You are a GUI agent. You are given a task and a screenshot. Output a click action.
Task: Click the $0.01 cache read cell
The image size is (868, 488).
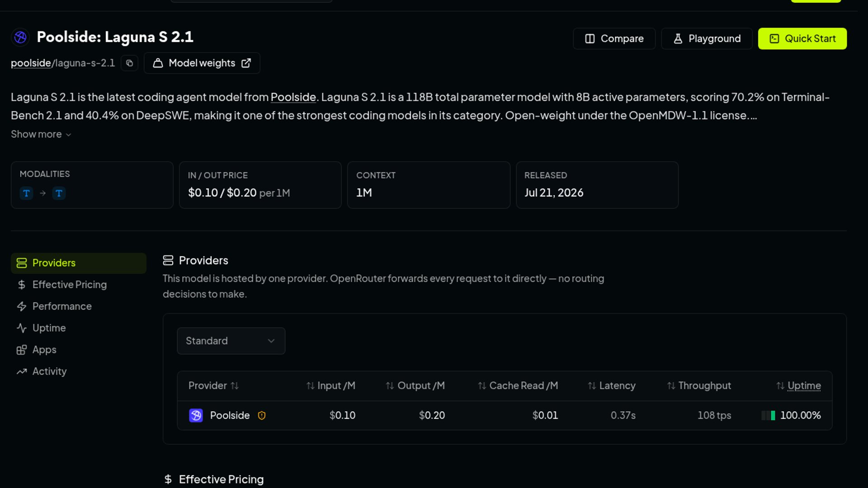click(545, 415)
